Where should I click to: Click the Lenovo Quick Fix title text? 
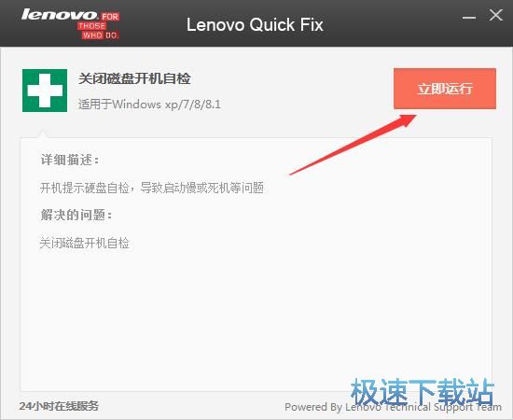point(255,25)
